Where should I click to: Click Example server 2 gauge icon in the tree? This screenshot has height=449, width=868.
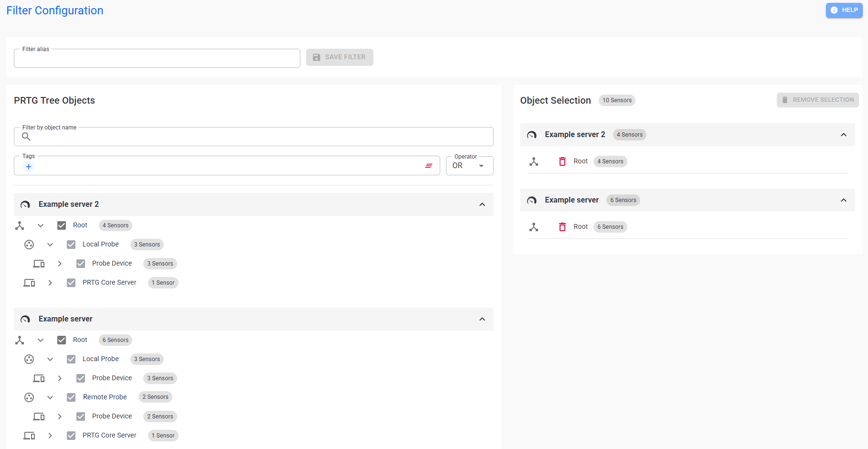pyautogui.click(x=25, y=204)
